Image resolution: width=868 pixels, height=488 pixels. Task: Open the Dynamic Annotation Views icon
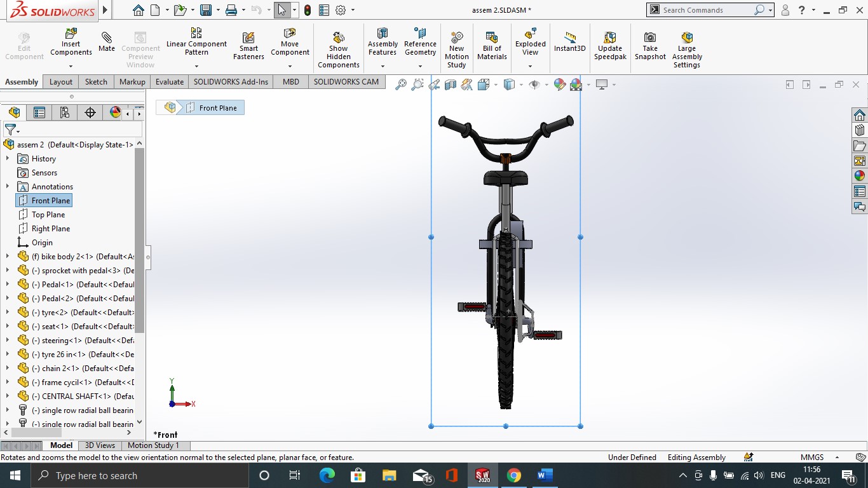click(x=467, y=85)
